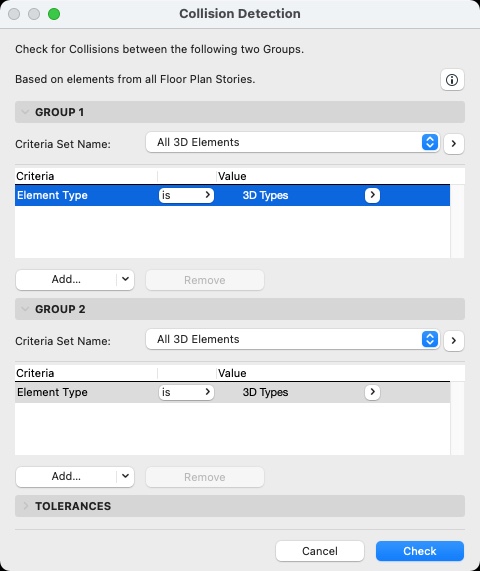Change Group 1 'is' operator
Screen dimensions: 480x571
(186, 195)
